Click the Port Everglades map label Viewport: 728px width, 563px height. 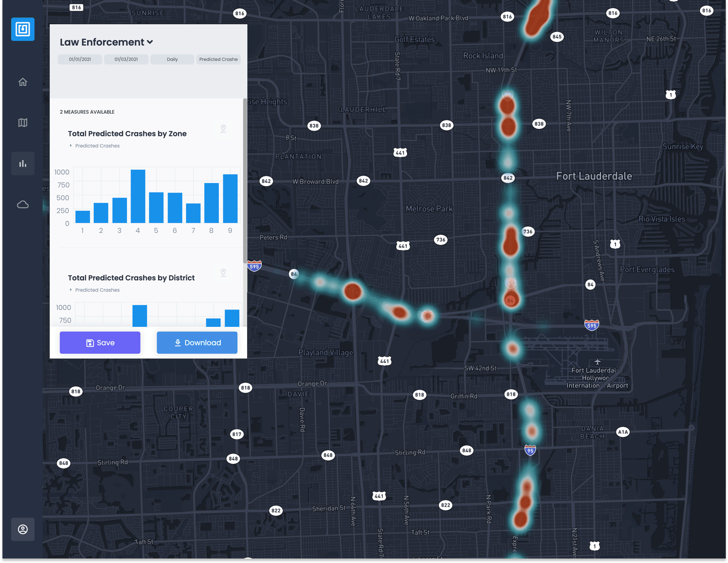pyautogui.click(x=647, y=269)
